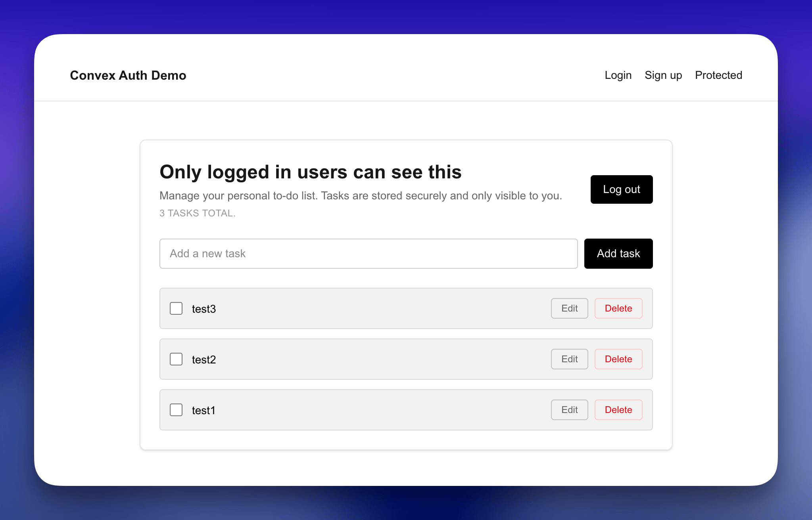Click the Add task button

(x=618, y=254)
